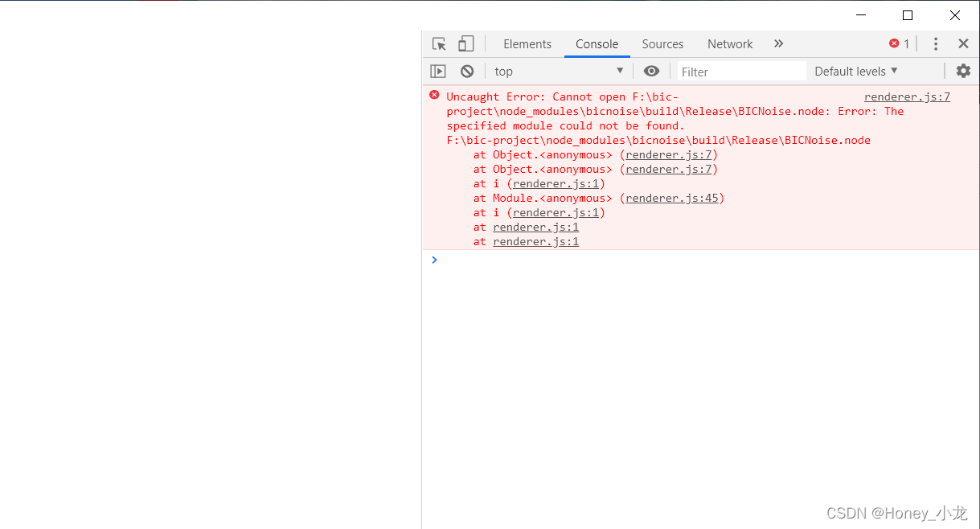Click the red error count badge
980x529 pixels.
pos(900,44)
